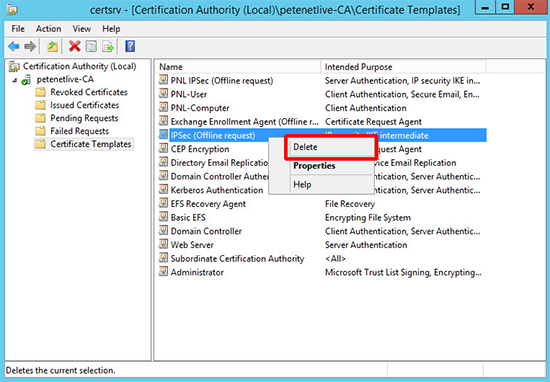This screenshot has width=550, height=382.
Task: Select the Administrator template name
Action: (x=197, y=272)
